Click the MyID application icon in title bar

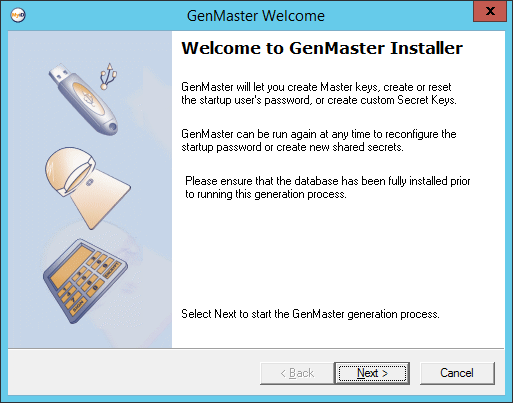(x=18, y=15)
